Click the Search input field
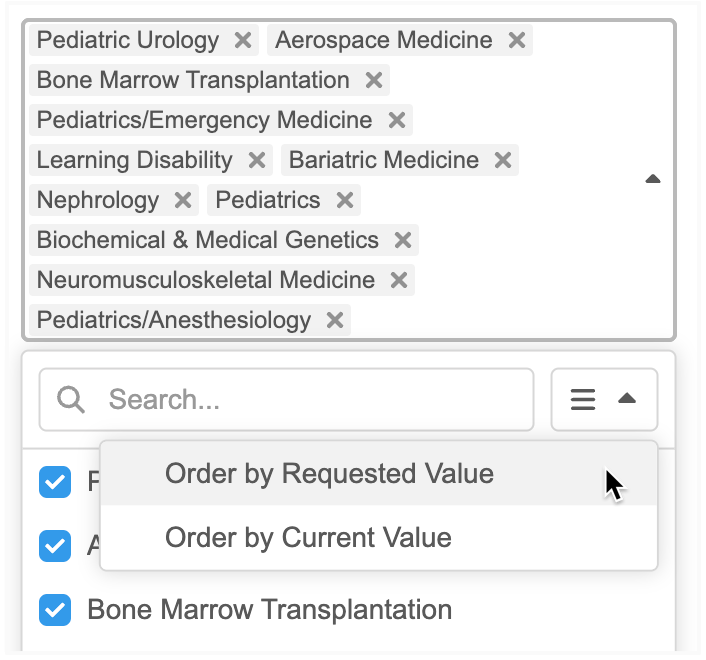Viewport: 706px width, 660px height. pyautogui.click(x=310, y=400)
